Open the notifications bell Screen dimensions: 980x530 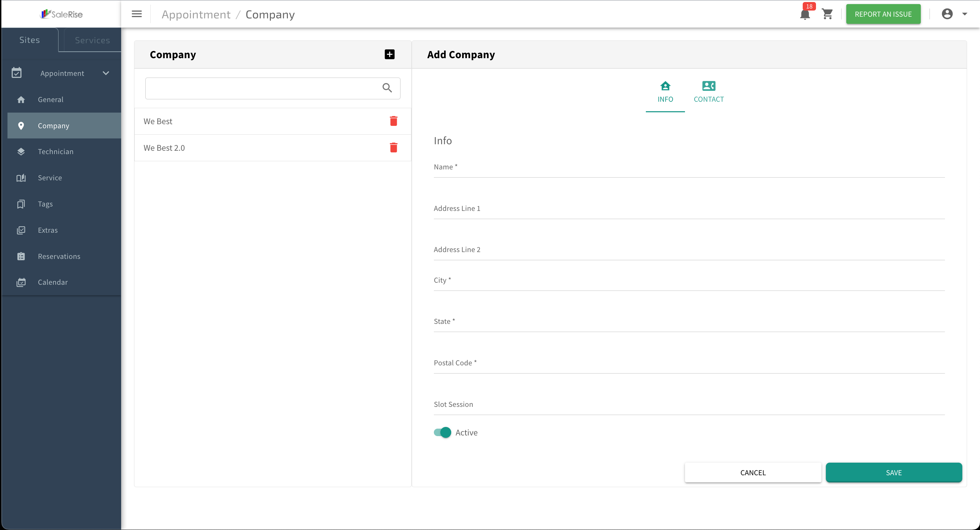click(805, 14)
